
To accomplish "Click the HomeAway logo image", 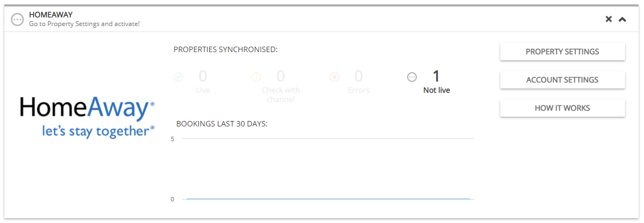I will coord(87,116).
